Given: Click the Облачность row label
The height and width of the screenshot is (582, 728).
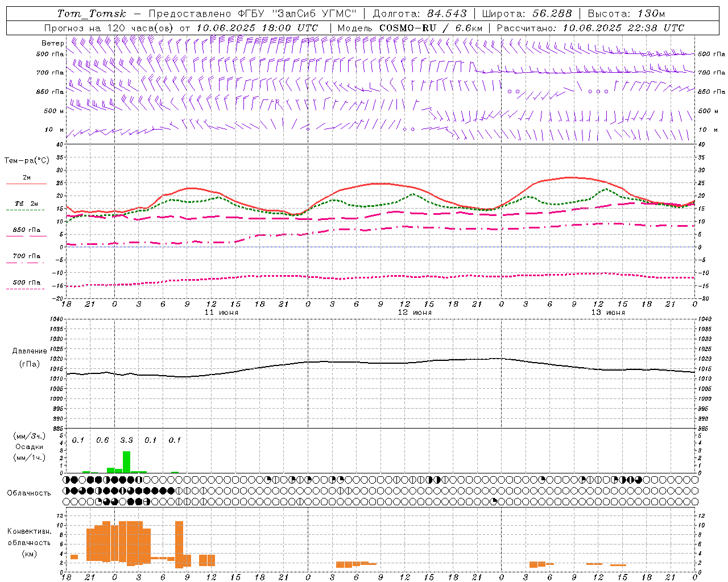Looking at the screenshot, I should [29, 493].
